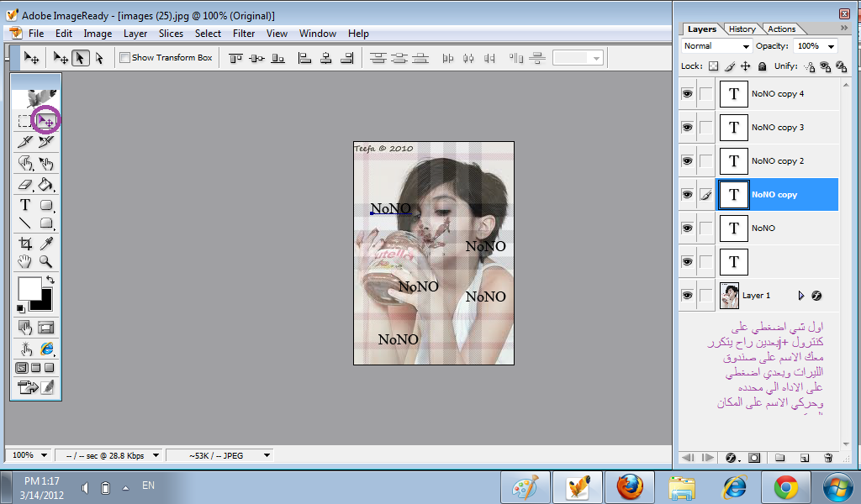
Task: Hide the NoNO copy 4 layer
Action: coord(687,94)
